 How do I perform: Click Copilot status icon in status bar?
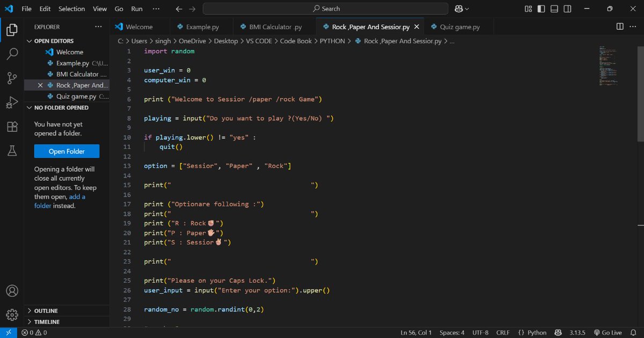558,333
